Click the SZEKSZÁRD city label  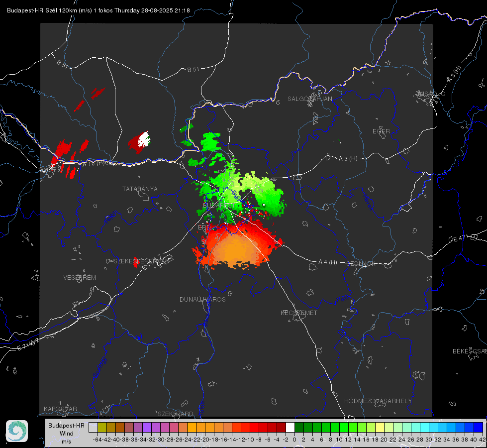pyautogui.click(x=176, y=414)
